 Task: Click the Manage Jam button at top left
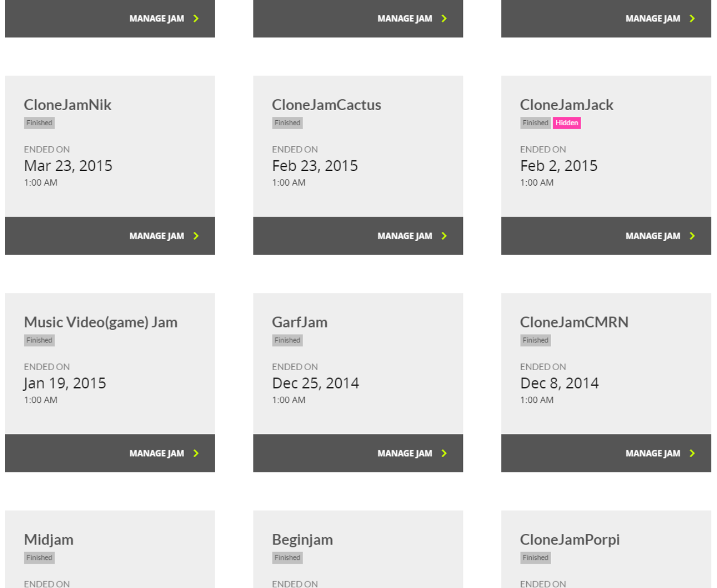[110, 19]
